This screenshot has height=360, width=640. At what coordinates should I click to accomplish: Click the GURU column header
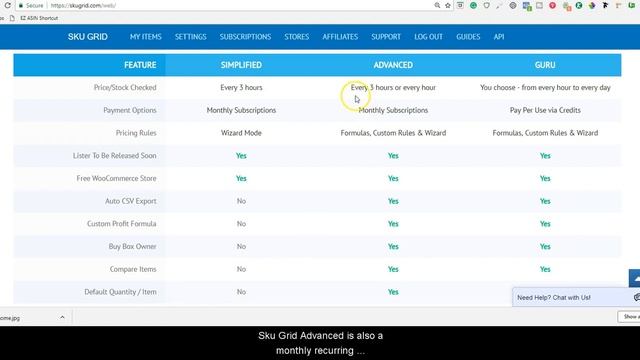click(x=545, y=65)
